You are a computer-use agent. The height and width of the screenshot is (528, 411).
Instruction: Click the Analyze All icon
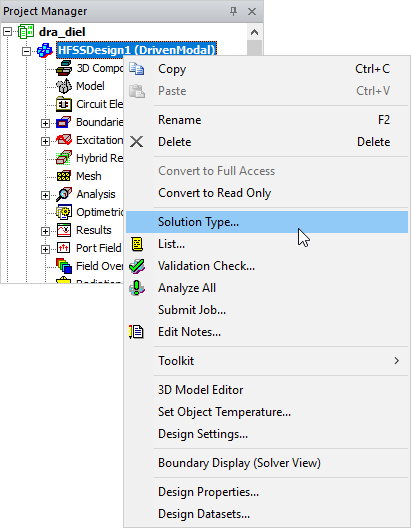137,288
